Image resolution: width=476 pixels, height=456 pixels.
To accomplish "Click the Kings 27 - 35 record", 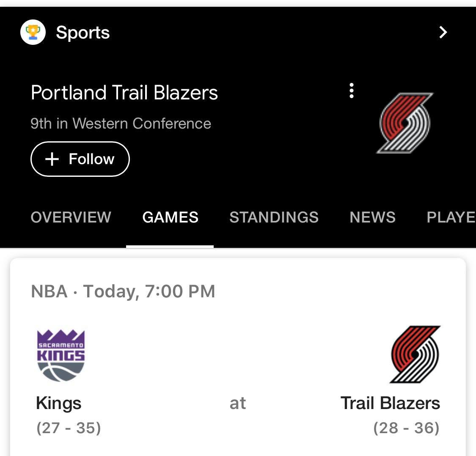I will pyautogui.click(x=68, y=428).
